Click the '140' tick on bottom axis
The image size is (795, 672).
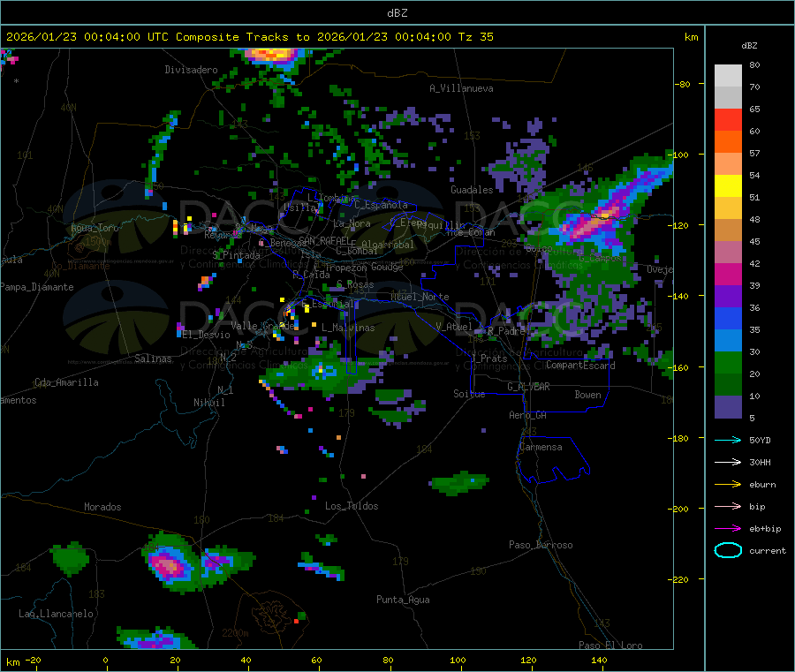click(599, 660)
